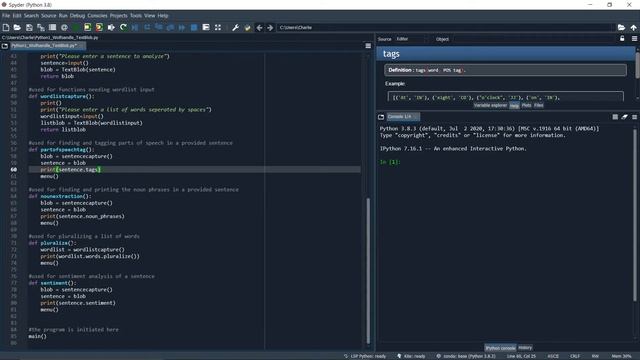Screen dimensions: 640x360
Task: Open the Help Source dropdown showing Editor
Action: coord(410,39)
